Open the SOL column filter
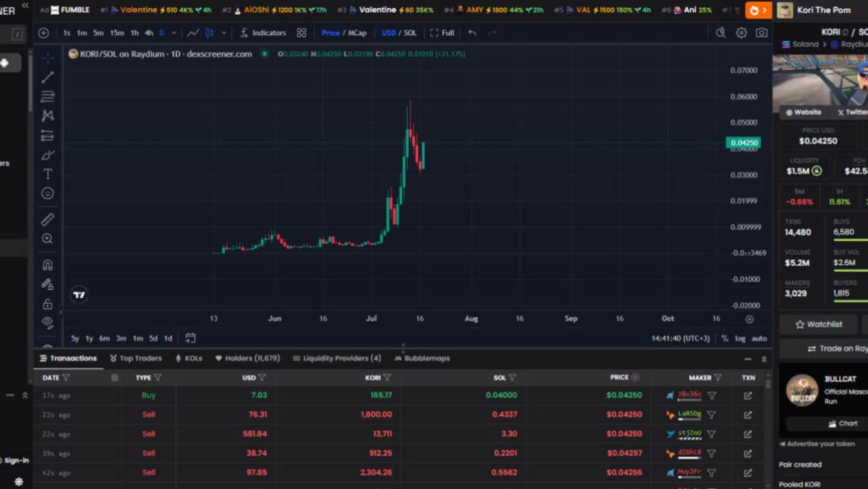The image size is (868, 489). pos(512,378)
